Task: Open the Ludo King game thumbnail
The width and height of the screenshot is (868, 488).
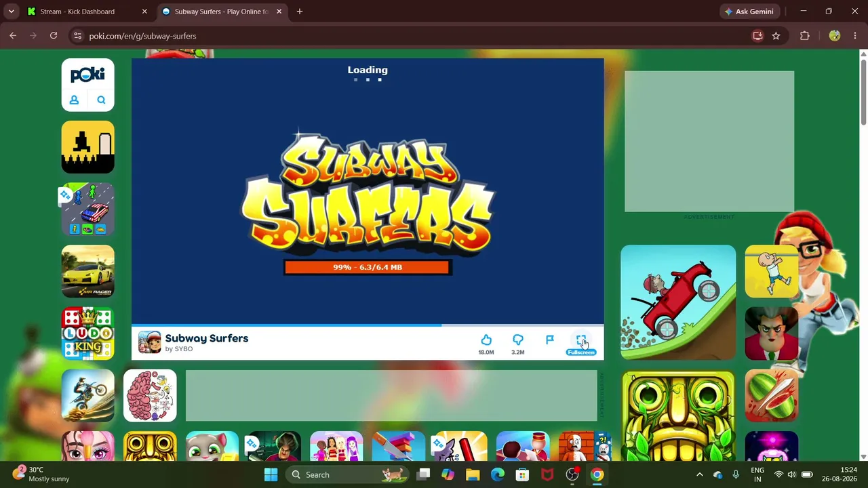Action: coord(87,333)
